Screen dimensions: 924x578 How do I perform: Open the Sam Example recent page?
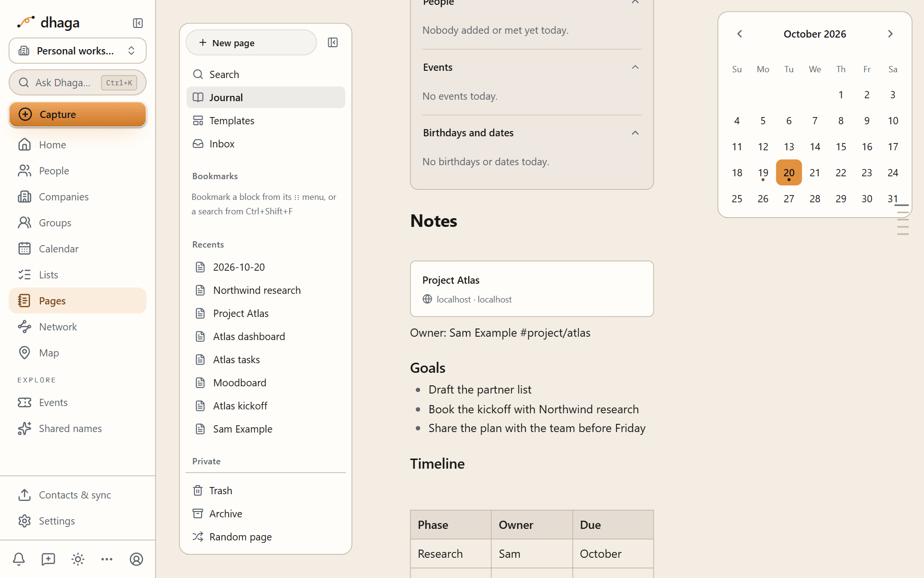pyautogui.click(x=266, y=429)
